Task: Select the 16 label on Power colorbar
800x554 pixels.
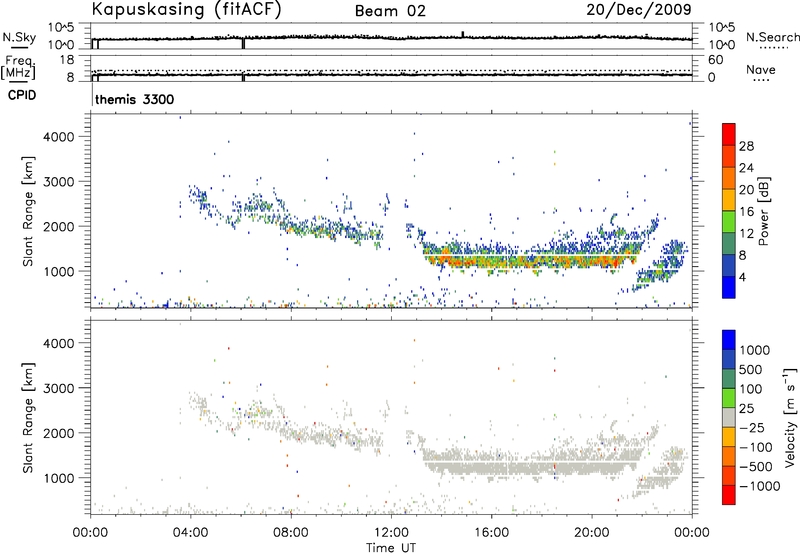Action: coord(746,212)
